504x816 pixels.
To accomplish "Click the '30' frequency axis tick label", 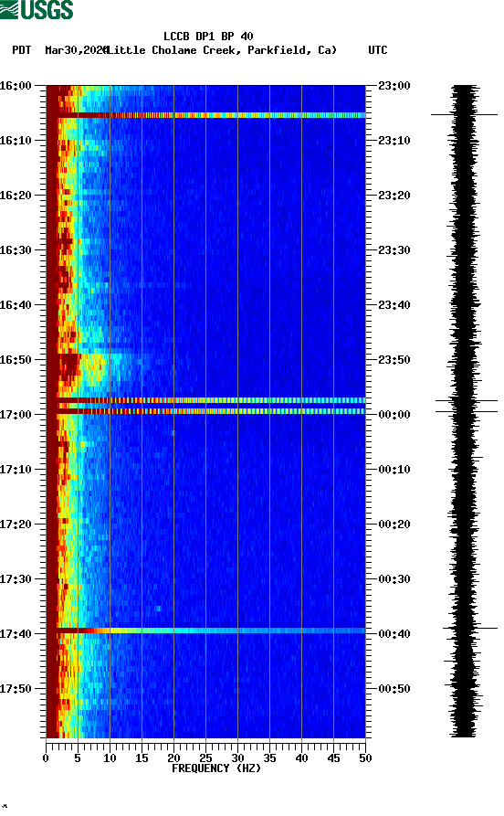I will 237,758.
